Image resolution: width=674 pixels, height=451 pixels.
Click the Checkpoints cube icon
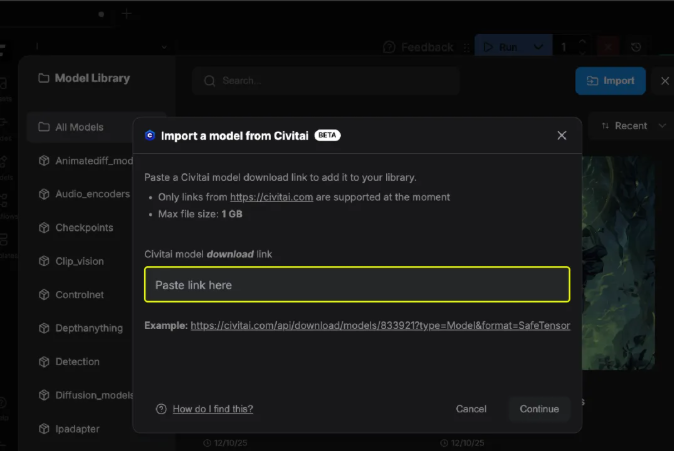point(44,228)
